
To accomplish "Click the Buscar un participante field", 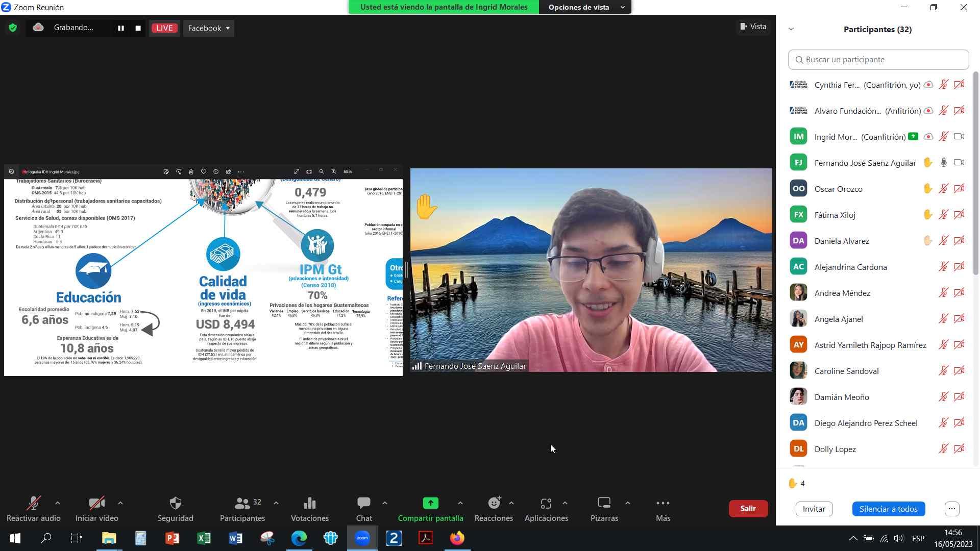I will click(878, 60).
